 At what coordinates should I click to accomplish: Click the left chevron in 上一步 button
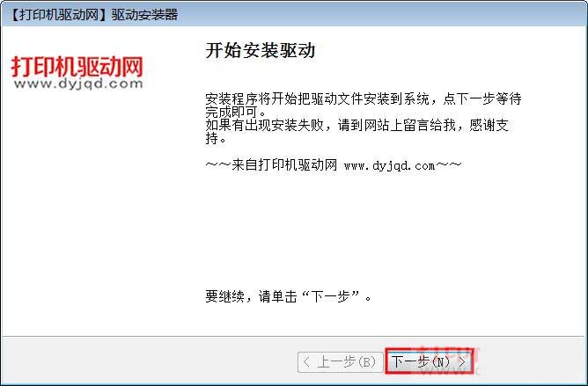click(x=306, y=362)
